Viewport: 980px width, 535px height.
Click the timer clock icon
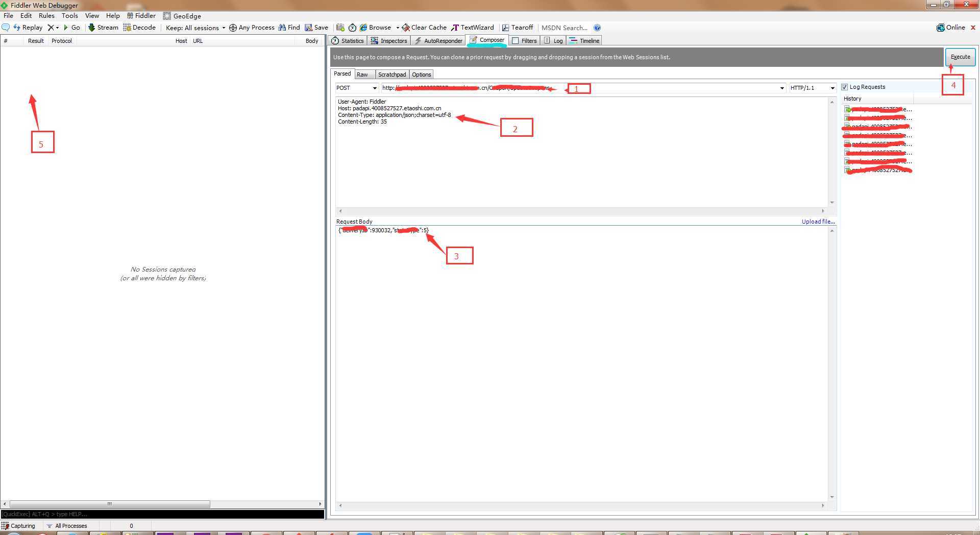pyautogui.click(x=352, y=28)
